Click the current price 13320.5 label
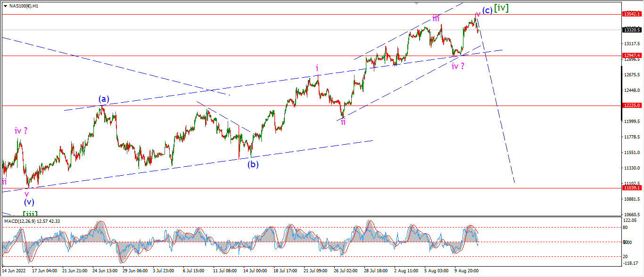644x277 pixels. coord(631,30)
